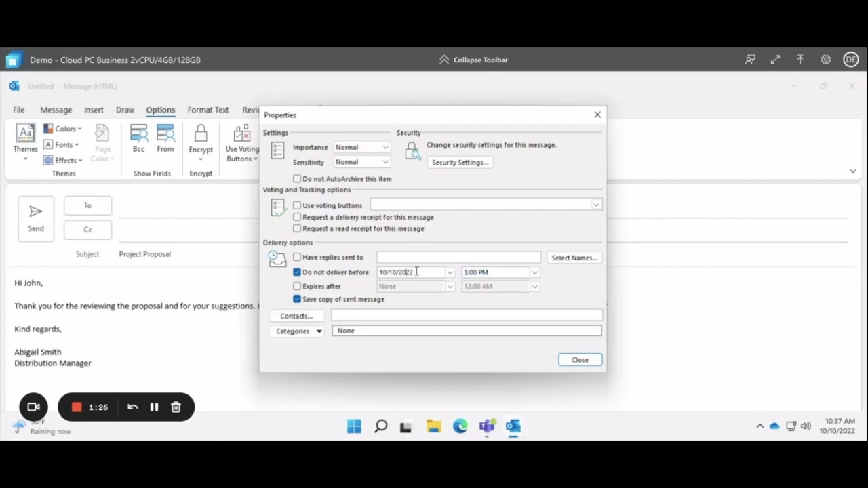Click the upload arrow icon
The height and width of the screenshot is (488, 868).
coord(800,60)
